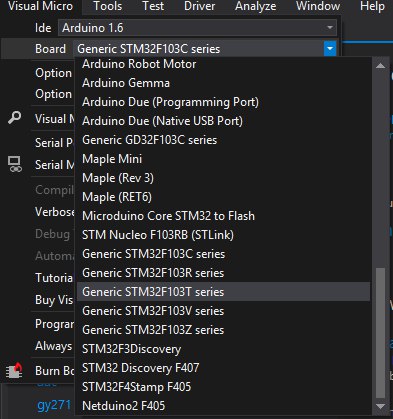Click the scrollbar up arrow
The width and height of the screenshot is (393, 419).
pyautogui.click(x=380, y=66)
